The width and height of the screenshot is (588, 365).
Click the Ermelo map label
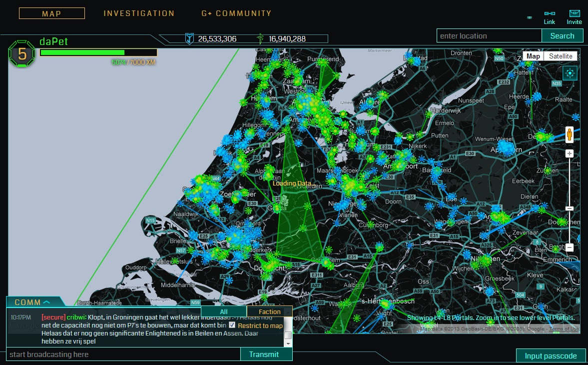click(x=445, y=122)
